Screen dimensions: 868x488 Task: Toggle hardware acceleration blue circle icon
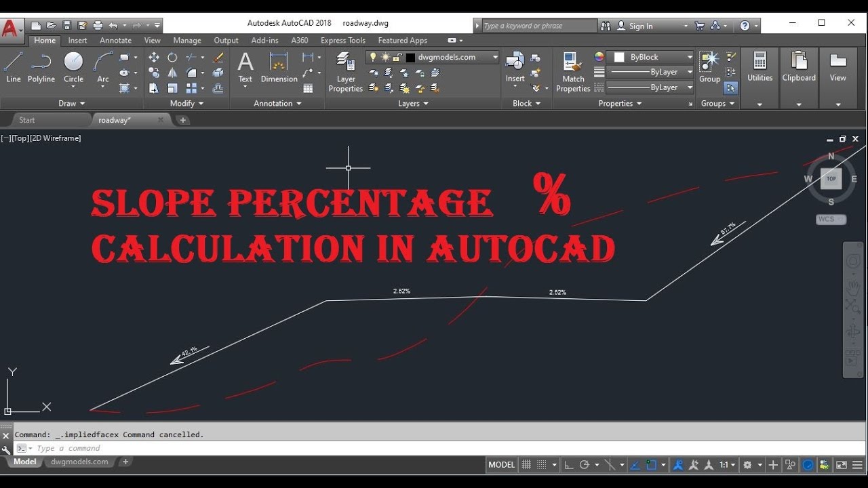click(x=808, y=465)
